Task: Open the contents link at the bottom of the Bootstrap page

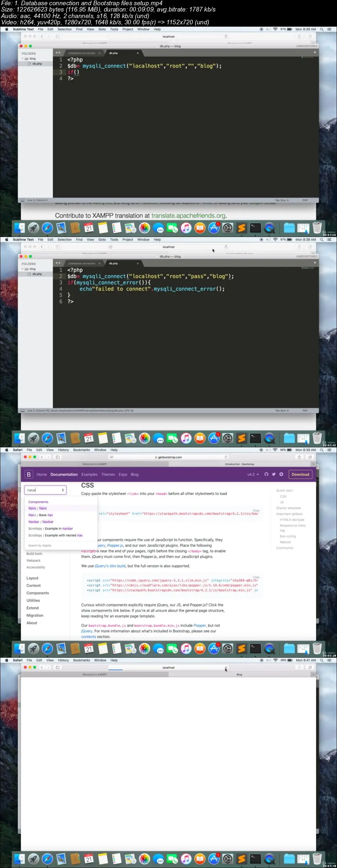Action: coord(89,637)
